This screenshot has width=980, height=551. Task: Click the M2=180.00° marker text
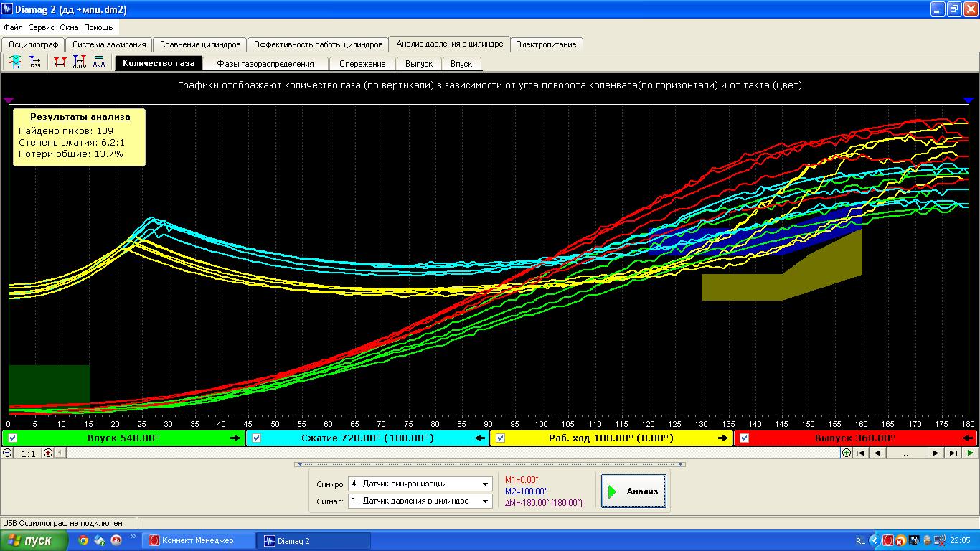click(526, 491)
